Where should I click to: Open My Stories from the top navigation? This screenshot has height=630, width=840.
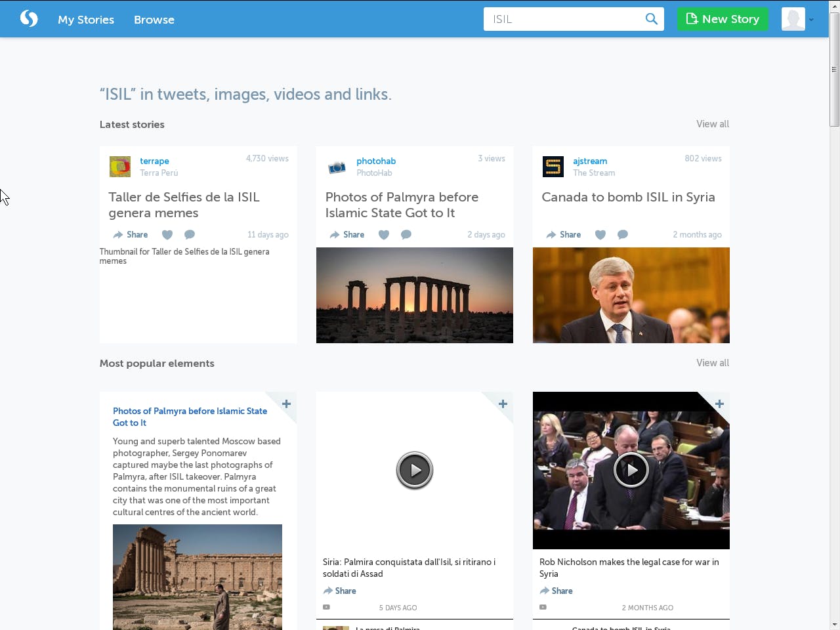tap(86, 19)
